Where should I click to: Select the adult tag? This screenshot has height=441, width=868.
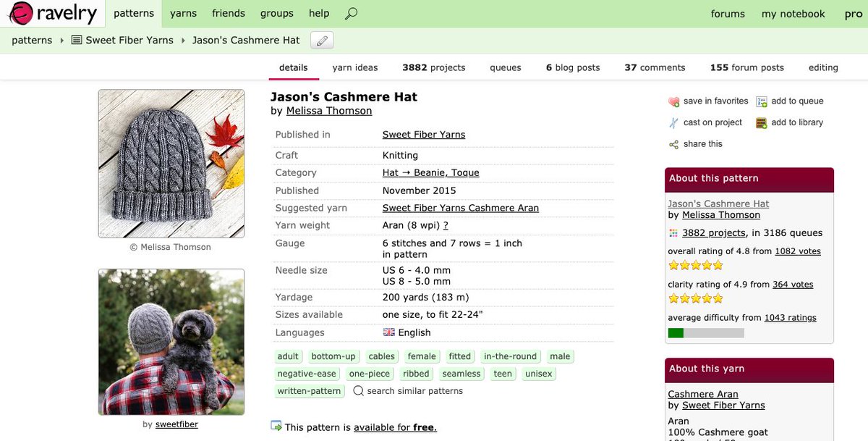pos(288,356)
